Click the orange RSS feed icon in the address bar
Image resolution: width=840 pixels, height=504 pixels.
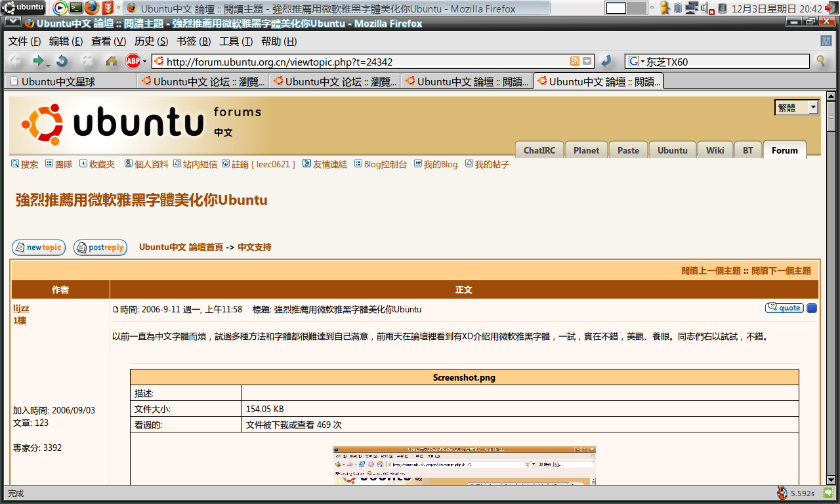coord(575,62)
